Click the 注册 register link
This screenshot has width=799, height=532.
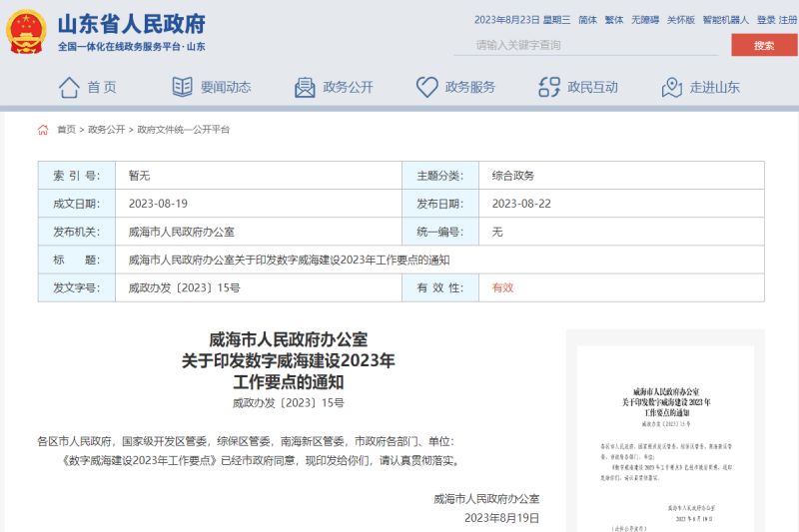787,19
